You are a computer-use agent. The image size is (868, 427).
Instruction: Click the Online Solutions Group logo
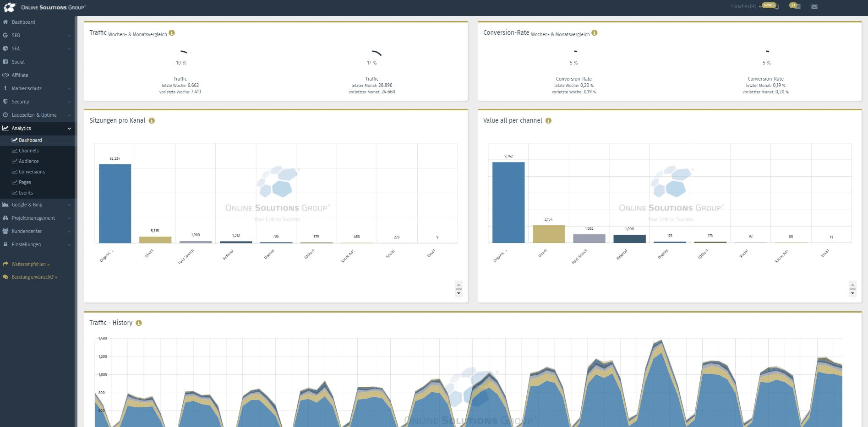tap(44, 7)
